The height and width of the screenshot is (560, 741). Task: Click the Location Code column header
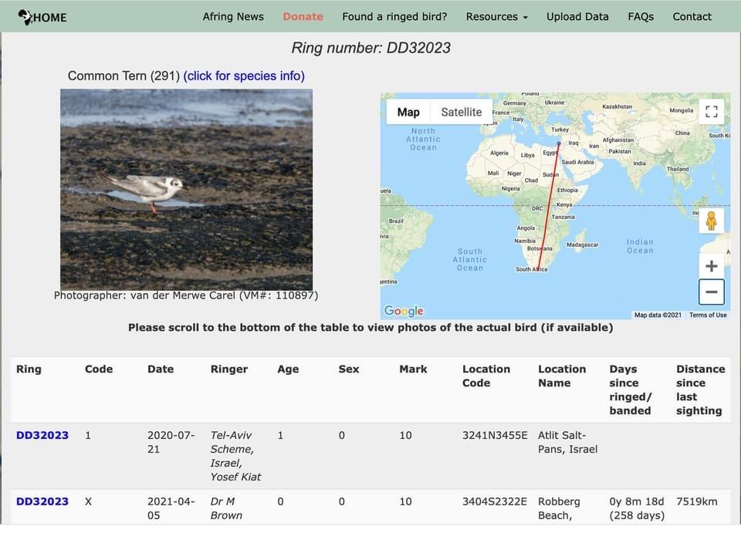click(486, 376)
